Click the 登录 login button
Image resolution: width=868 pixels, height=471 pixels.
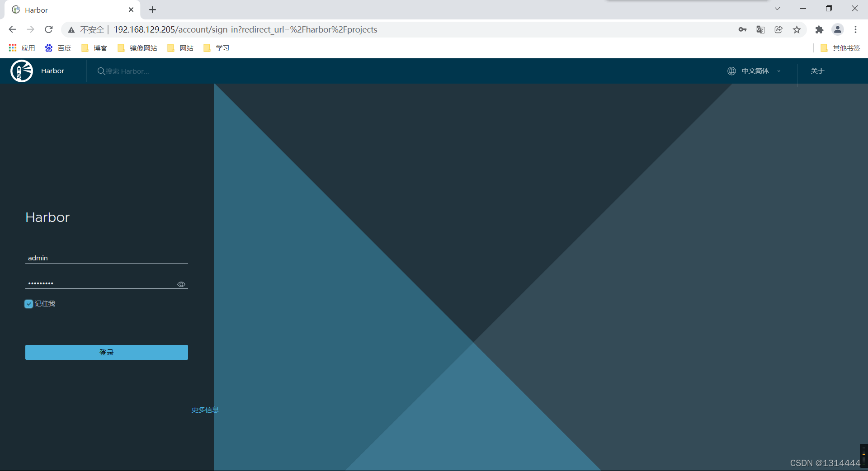point(107,352)
